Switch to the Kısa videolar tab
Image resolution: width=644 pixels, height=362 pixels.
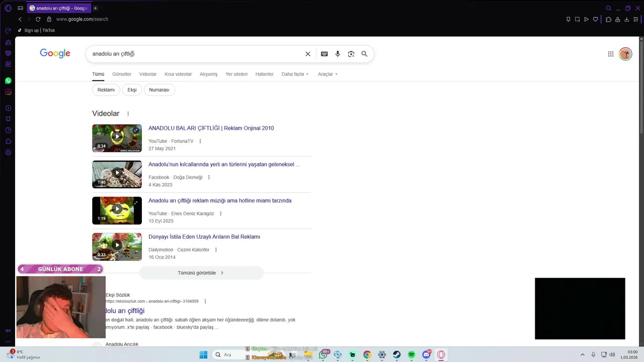(178, 74)
